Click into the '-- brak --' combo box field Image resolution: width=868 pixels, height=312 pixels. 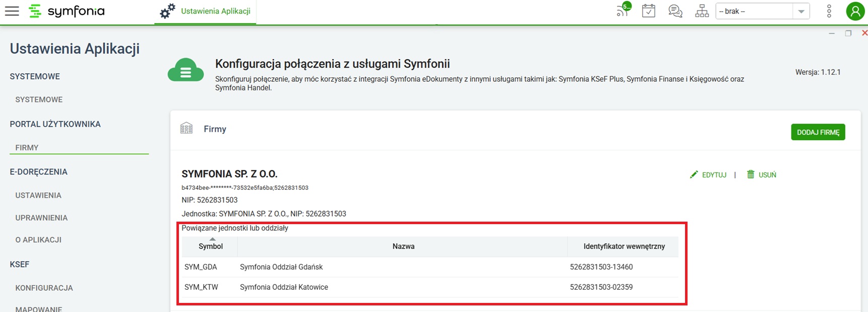click(754, 11)
